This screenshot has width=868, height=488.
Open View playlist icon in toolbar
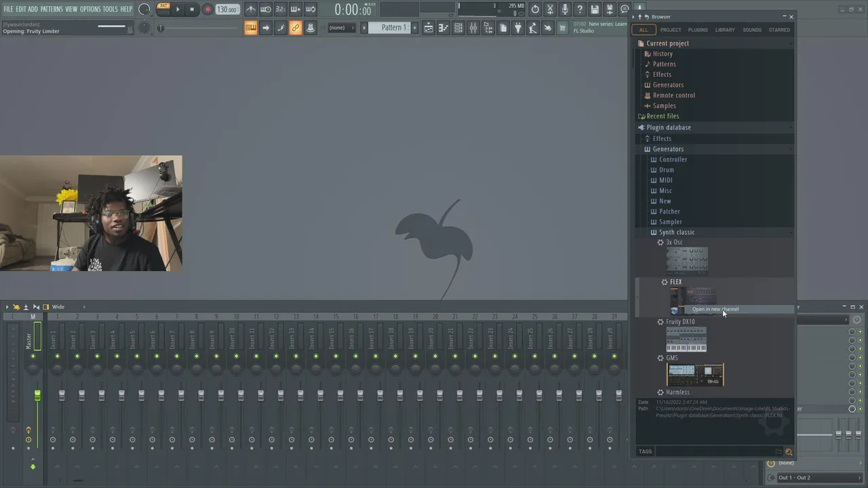click(x=429, y=28)
